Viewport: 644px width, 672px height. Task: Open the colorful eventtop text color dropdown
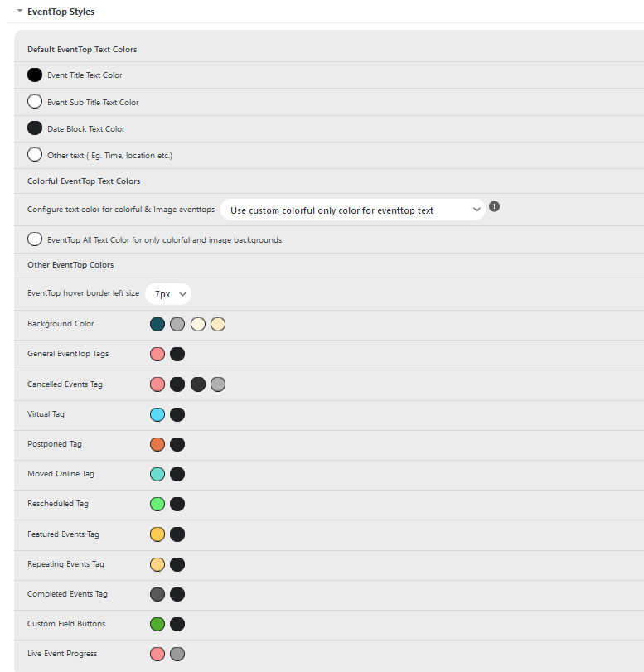click(x=353, y=210)
